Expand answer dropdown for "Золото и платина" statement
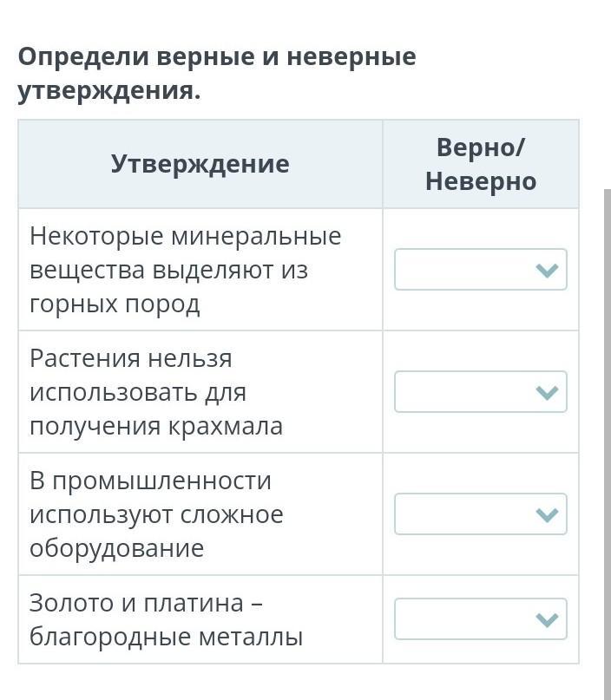Image resolution: width=611 pixels, height=700 pixels. 480,619
